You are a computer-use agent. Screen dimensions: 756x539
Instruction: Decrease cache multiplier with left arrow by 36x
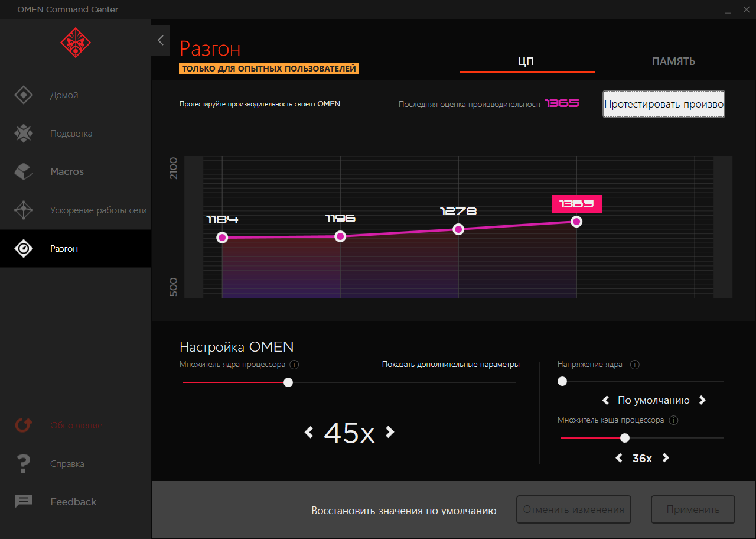tap(619, 458)
